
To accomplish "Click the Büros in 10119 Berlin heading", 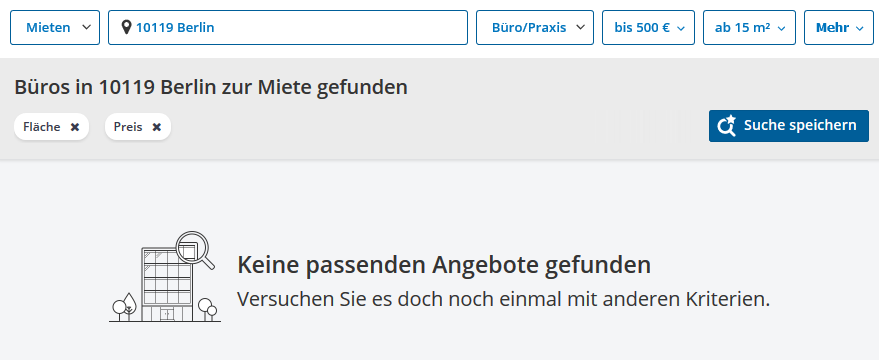I will click(211, 87).
